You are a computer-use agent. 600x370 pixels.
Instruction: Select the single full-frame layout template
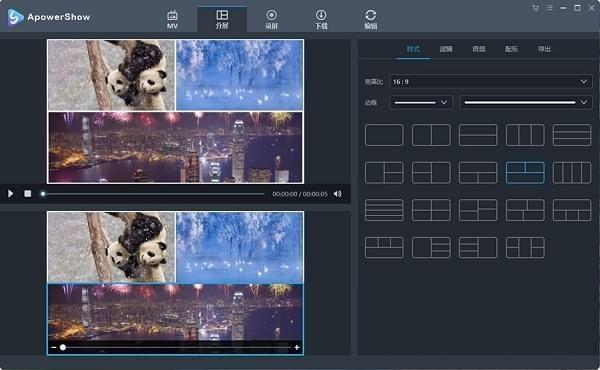point(384,135)
